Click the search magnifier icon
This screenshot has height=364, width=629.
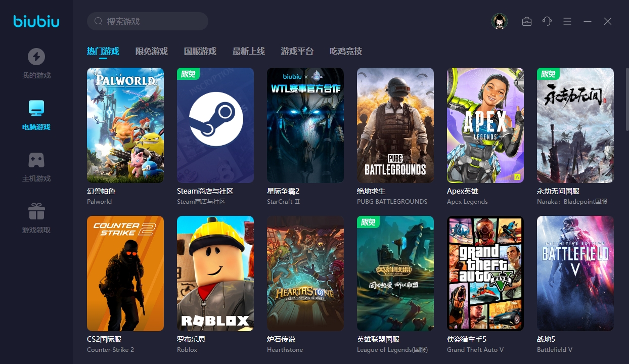coord(98,21)
